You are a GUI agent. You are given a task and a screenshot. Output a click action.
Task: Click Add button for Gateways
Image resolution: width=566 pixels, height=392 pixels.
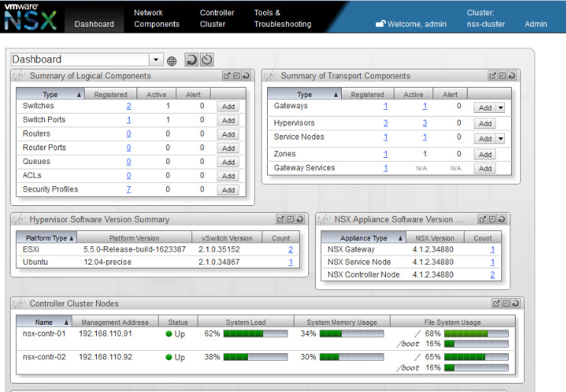click(485, 108)
